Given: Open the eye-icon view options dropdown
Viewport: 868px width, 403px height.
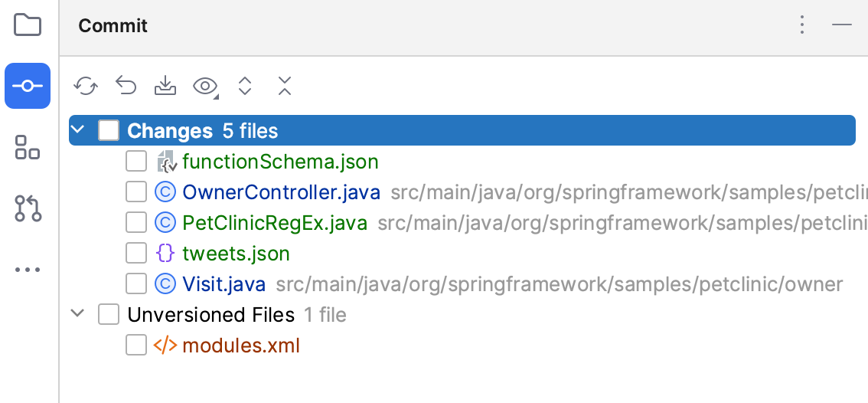Looking at the screenshot, I should tap(205, 86).
